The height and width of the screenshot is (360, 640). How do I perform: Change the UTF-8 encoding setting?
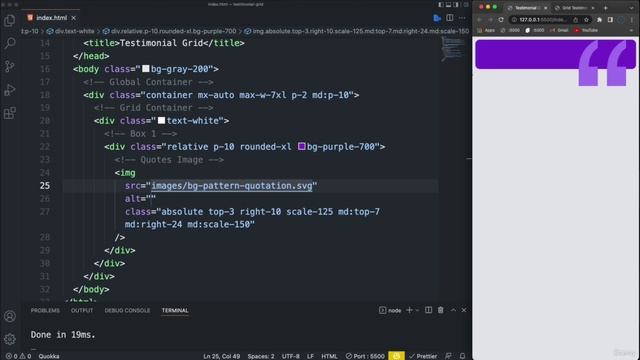(291, 356)
